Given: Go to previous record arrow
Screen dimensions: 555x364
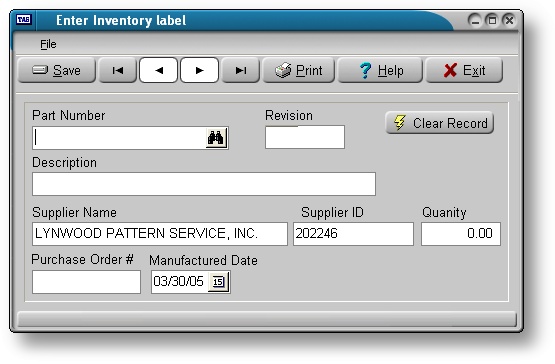Looking at the screenshot, I should coord(159,70).
